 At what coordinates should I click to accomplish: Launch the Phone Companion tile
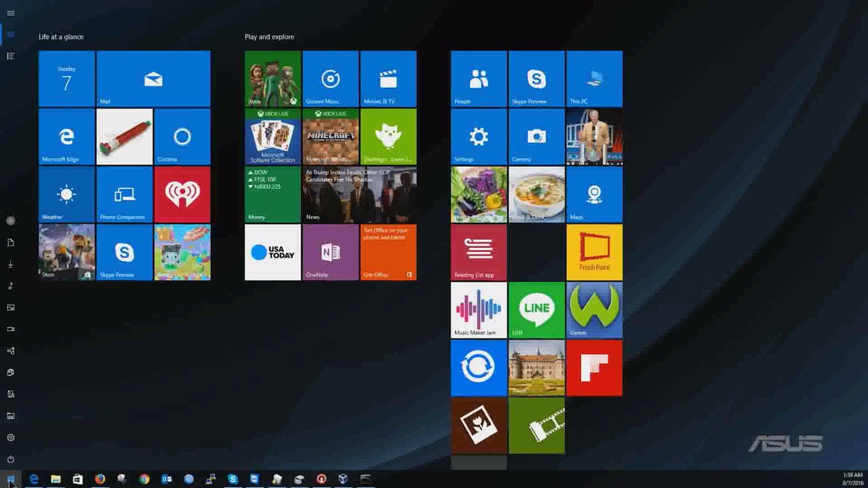[125, 195]
